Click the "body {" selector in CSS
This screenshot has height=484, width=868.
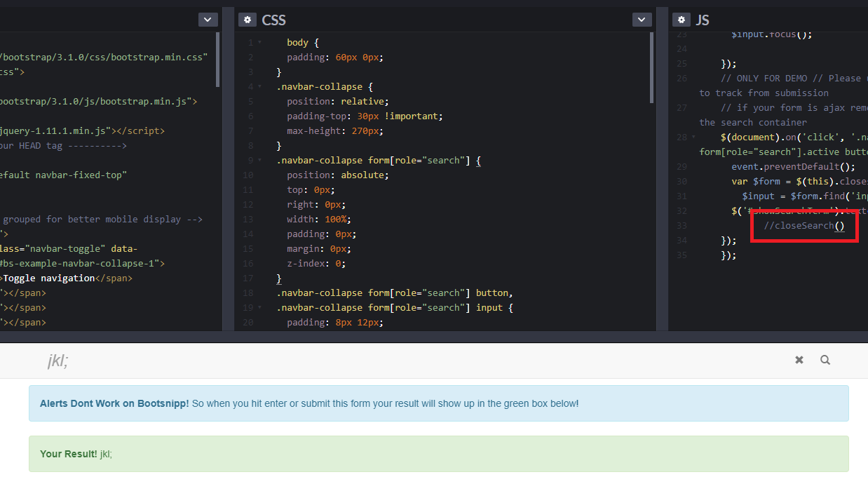(303, 43)
